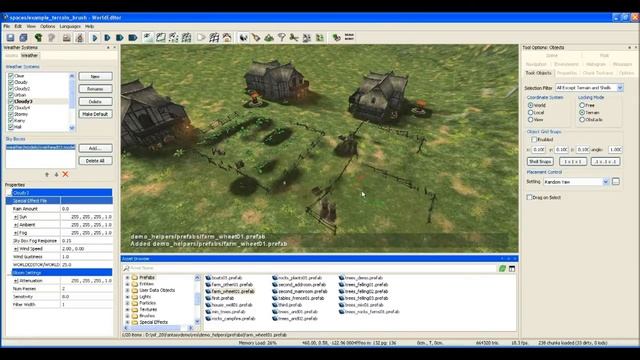Open the Options menu
Image resolution: width=640 pixels, height=360 pixels.
coord(47,26)
